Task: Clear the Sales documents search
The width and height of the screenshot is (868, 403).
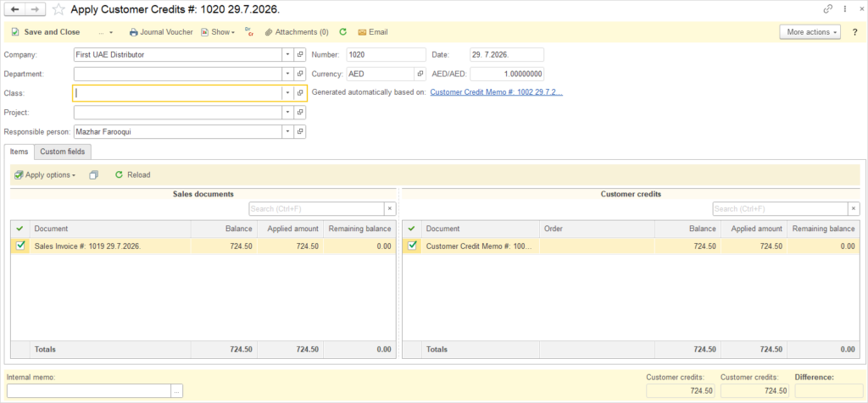Action: 389,208
